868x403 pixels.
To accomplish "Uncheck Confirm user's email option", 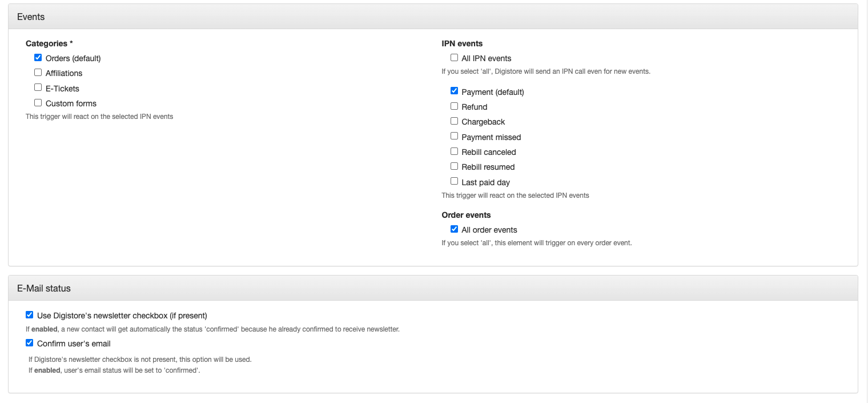I will (x=30, y=343).
